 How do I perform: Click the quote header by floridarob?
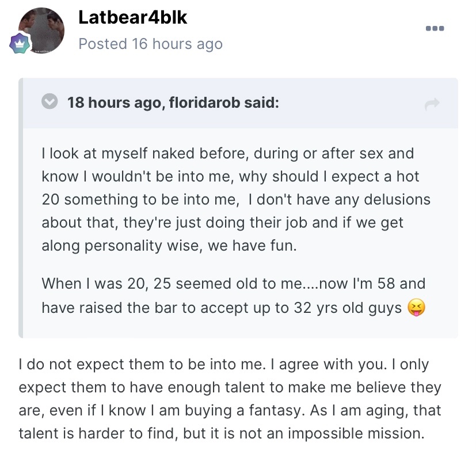point(173,103)
